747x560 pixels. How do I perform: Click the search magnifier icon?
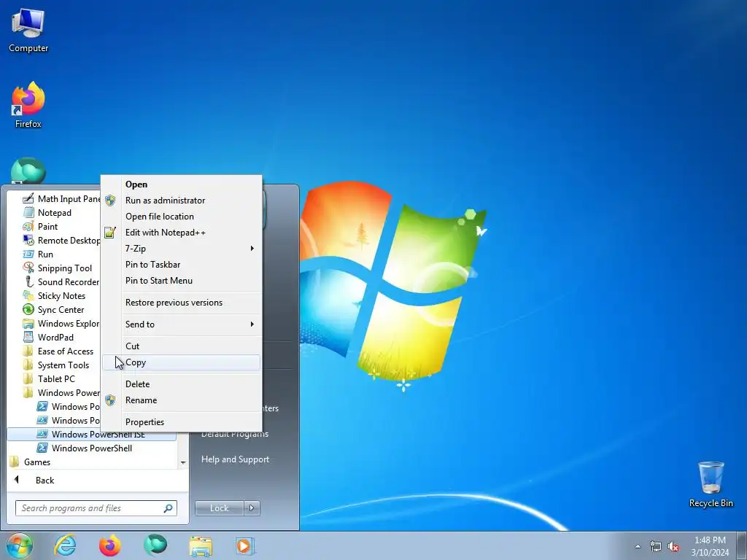pyautogui.click(x=169, y=508)
